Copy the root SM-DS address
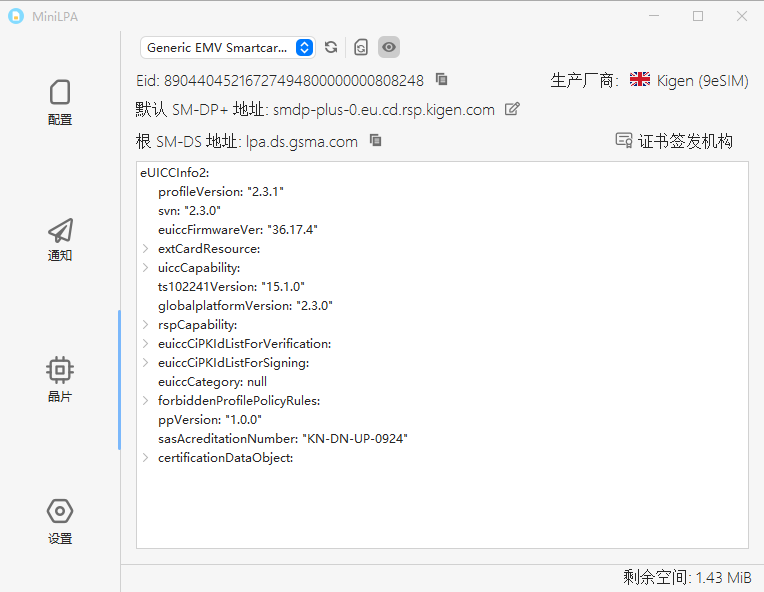Image resolution: width=764 pixels, height=592 pixels. coord(375,140)
